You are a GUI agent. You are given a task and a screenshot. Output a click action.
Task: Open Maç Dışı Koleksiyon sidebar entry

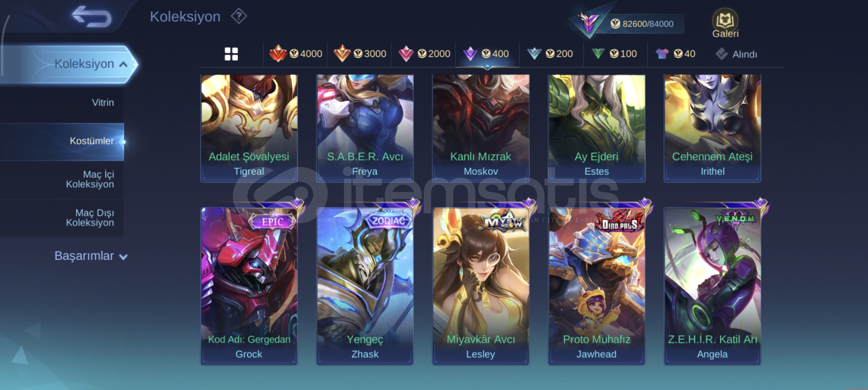click(x=62, y=218)
